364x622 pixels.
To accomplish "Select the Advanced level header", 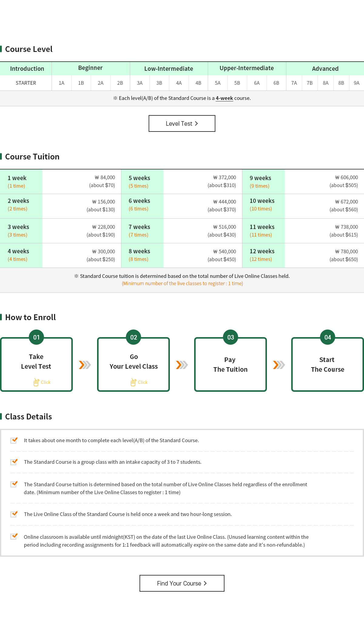I will click(325, 69).
